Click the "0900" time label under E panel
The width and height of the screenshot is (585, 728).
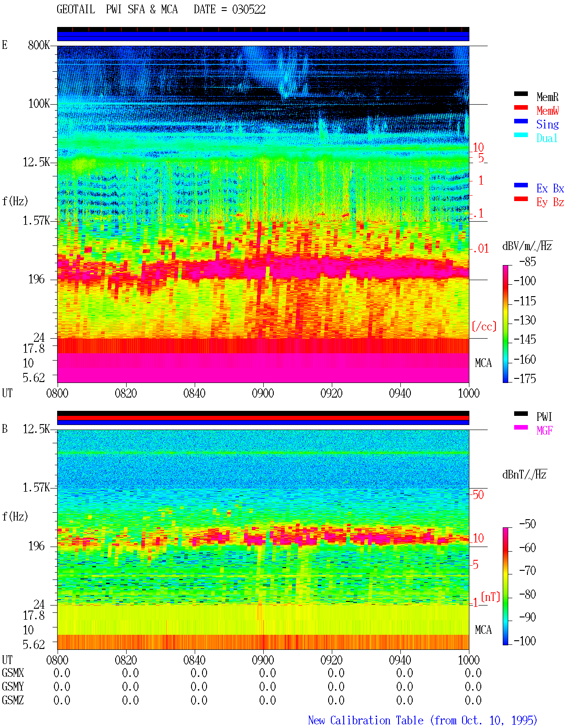263,393
